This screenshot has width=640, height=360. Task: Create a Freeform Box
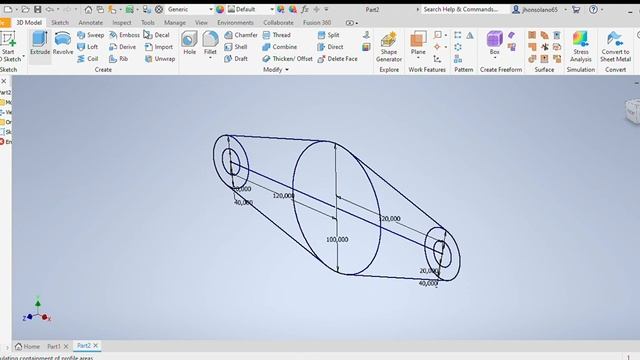(x=494, y=43)
